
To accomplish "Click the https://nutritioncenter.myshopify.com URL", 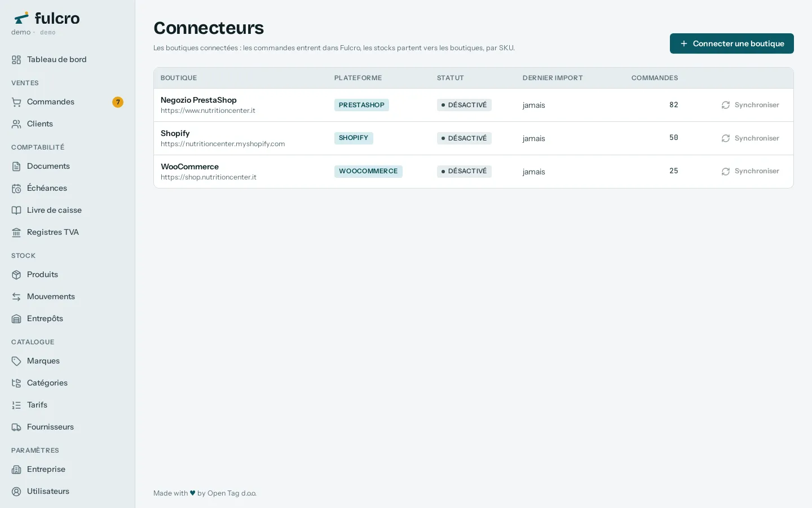I will pos(223,144).
